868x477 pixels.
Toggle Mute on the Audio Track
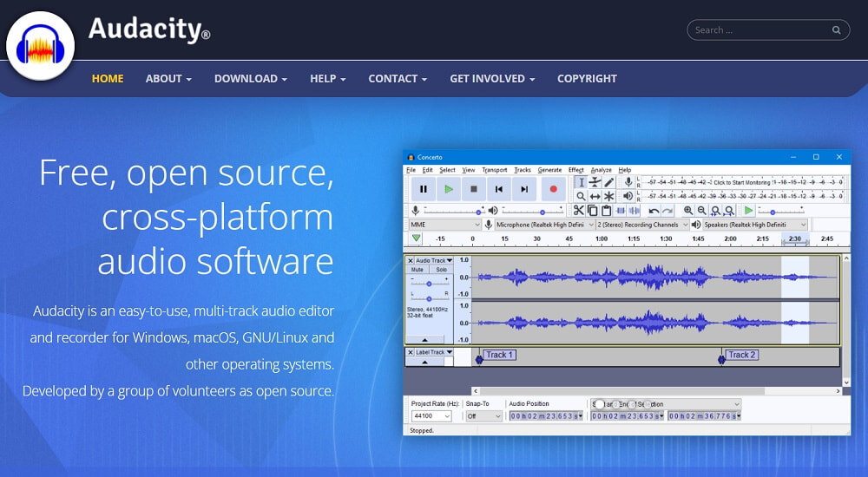click(x=418, y=270)
